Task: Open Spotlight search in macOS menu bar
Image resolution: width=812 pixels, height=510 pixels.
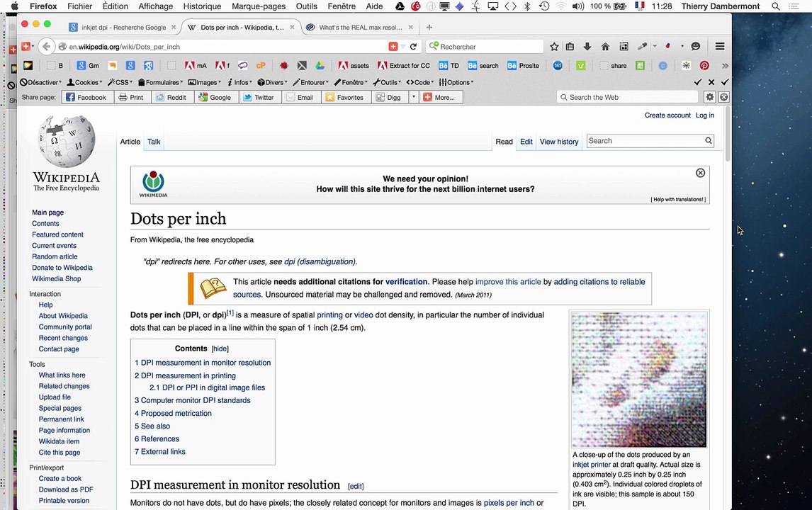Action: click(x=776, y=6)
